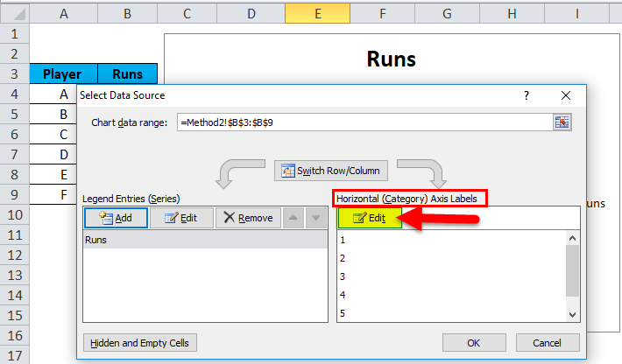Select axis label 3 in the list
The height and width of the screenshot is (364, 622).
click(x=451, y=276)
